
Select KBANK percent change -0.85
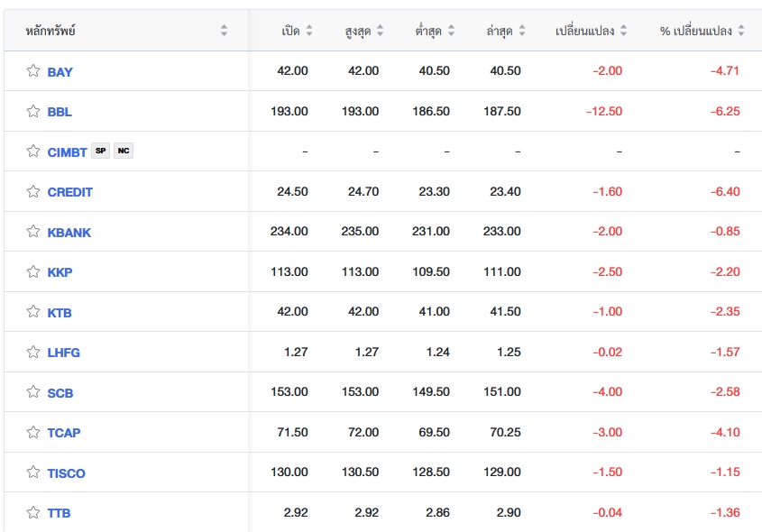pyautogui.click(x=725, y=231)
